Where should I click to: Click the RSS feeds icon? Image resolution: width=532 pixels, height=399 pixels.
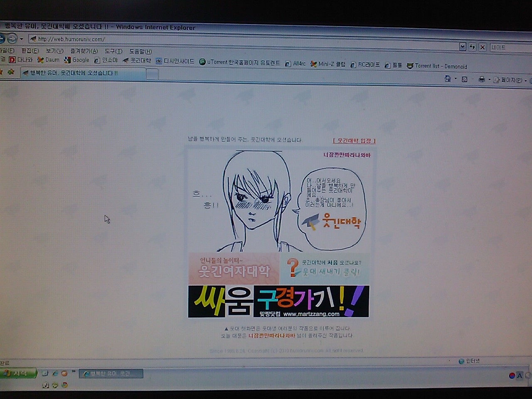465,79
